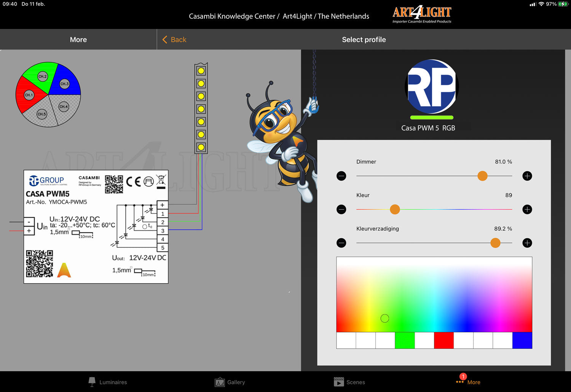Screen dimensions: 571x392
Task: Click the Casambi Knowledge Center title text
Action: click(x=279, y=16)
